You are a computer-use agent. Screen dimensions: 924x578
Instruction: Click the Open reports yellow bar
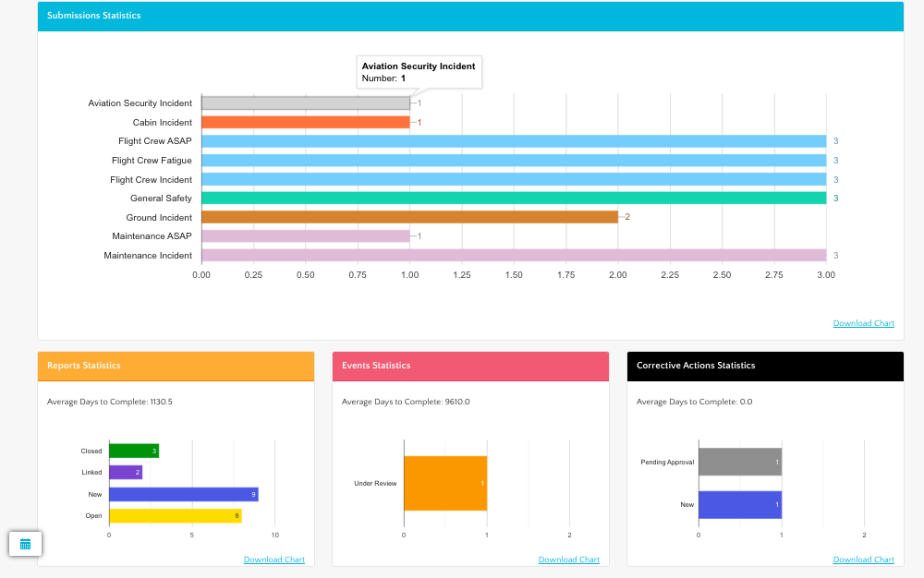[176, 515]
